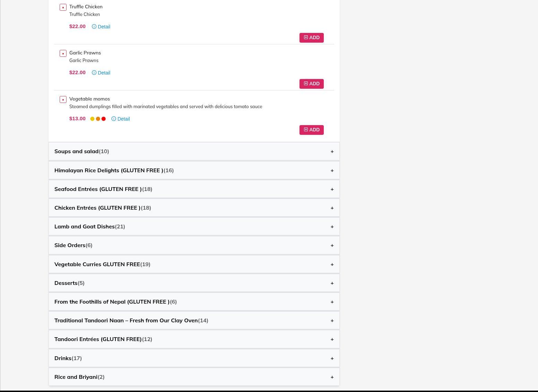Click the info icon in Truffle Chicken Detail
The image size is (538, 392).
coord(94,27)
